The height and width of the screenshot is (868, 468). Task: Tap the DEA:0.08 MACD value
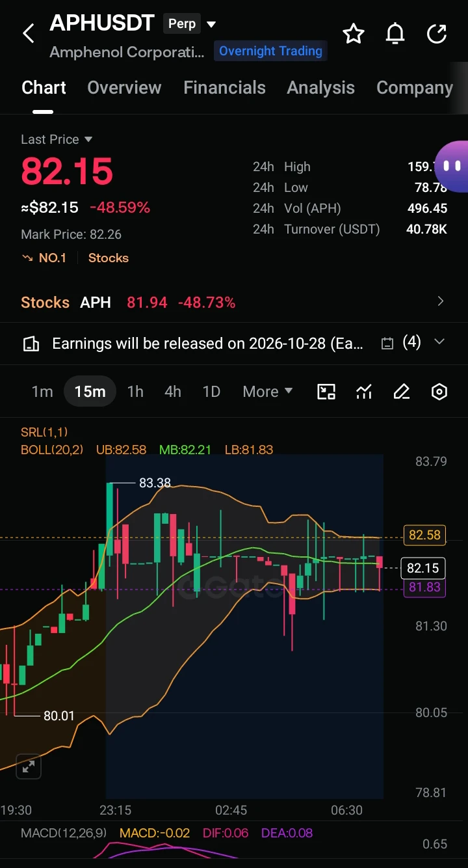[287, 833]
